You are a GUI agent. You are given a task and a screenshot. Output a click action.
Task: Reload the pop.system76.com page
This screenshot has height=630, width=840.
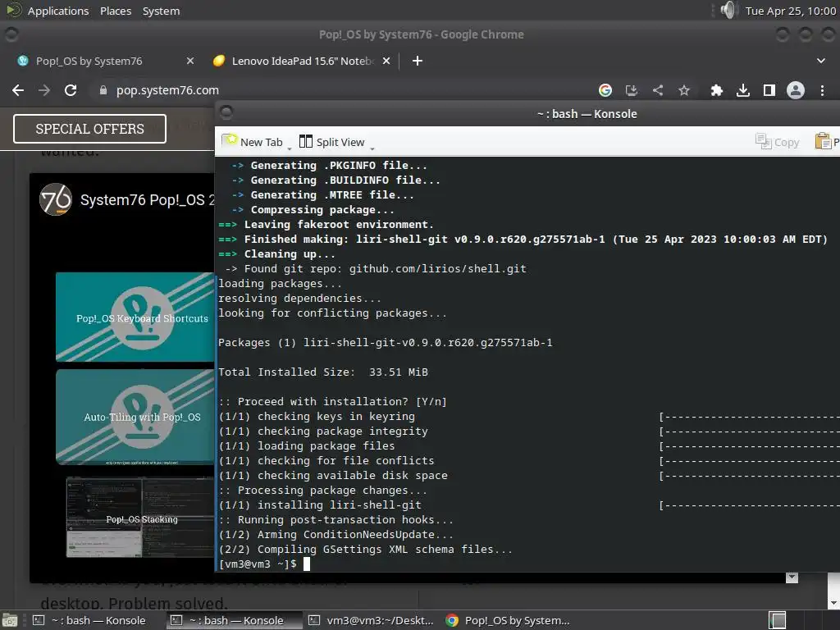click(x=71, y=90)
